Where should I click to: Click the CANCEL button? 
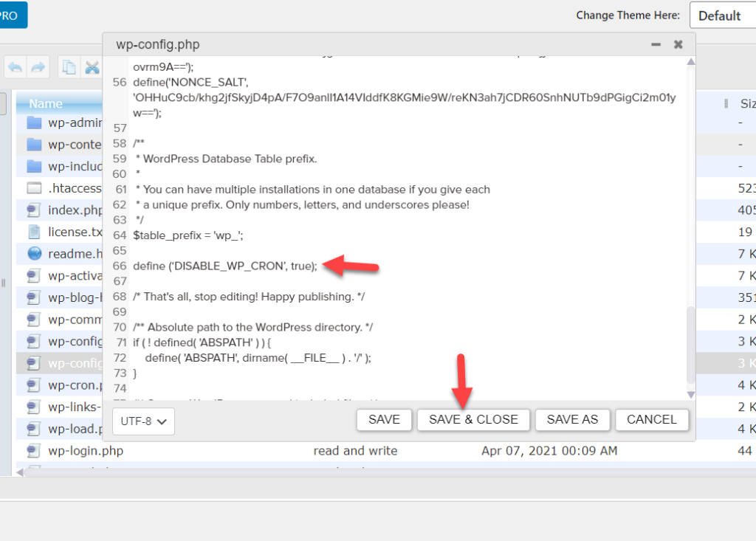651,419
